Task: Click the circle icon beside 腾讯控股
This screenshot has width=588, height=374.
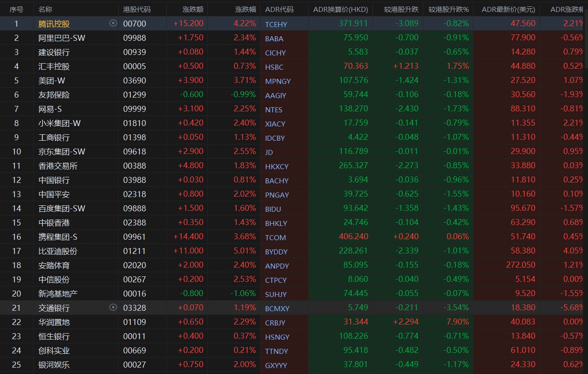Action: click(113, 23)
